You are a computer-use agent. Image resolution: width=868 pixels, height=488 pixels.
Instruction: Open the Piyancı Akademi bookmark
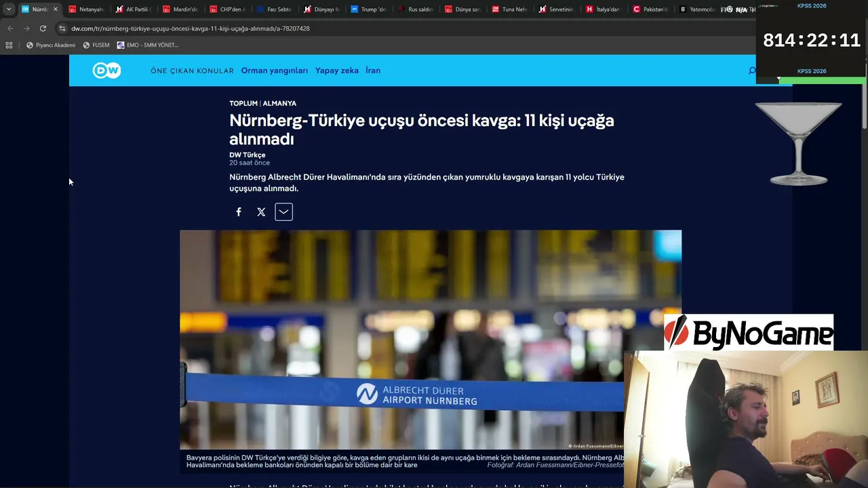51,45
